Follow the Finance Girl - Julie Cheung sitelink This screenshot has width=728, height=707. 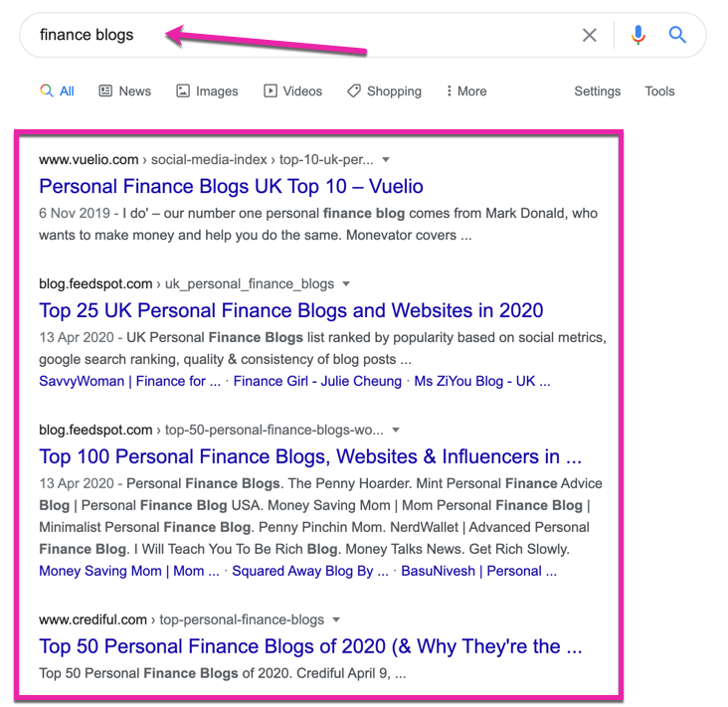[x=317, y=381]
